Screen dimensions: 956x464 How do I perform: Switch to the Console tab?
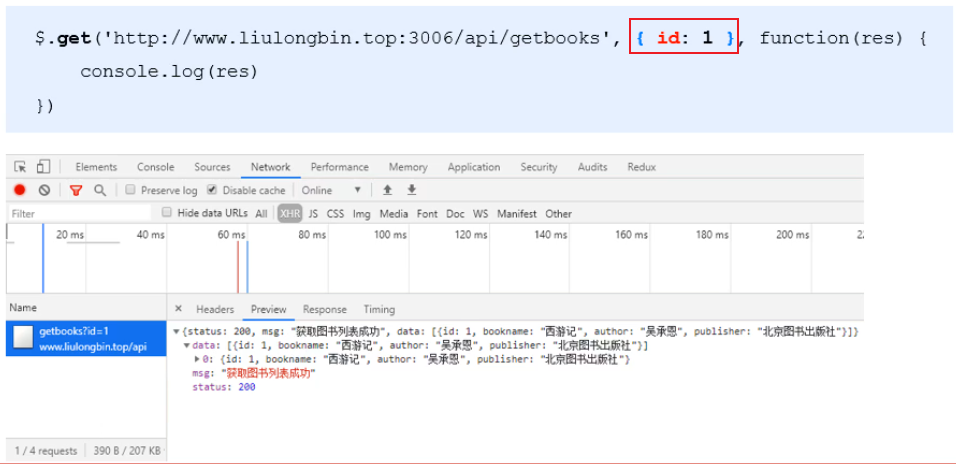(x=155, y=167)
